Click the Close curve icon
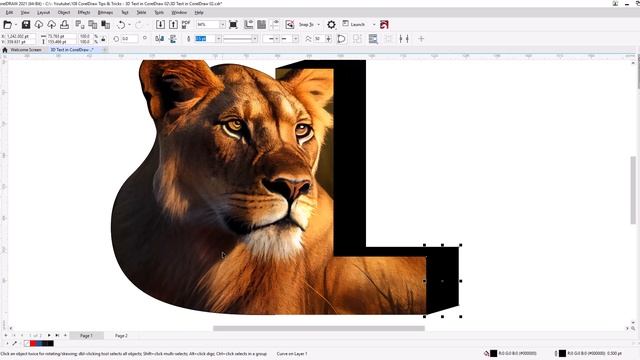 coord(342,39)
